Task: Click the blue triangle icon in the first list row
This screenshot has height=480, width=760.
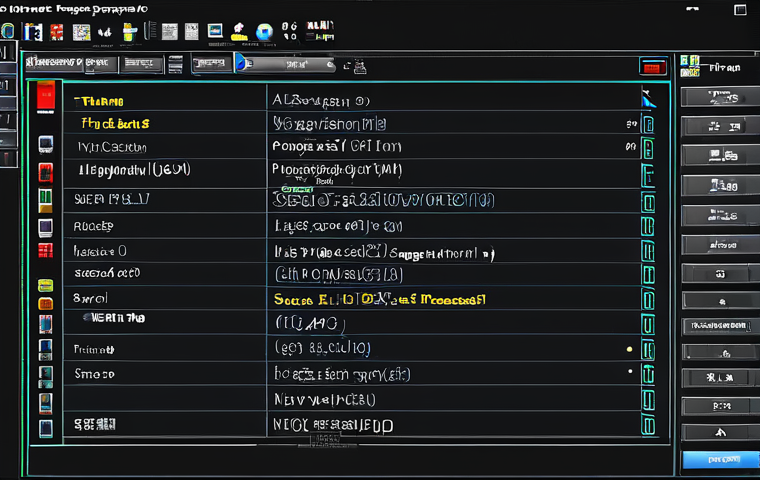Action: pyautogui.click(x=649, y=98)
